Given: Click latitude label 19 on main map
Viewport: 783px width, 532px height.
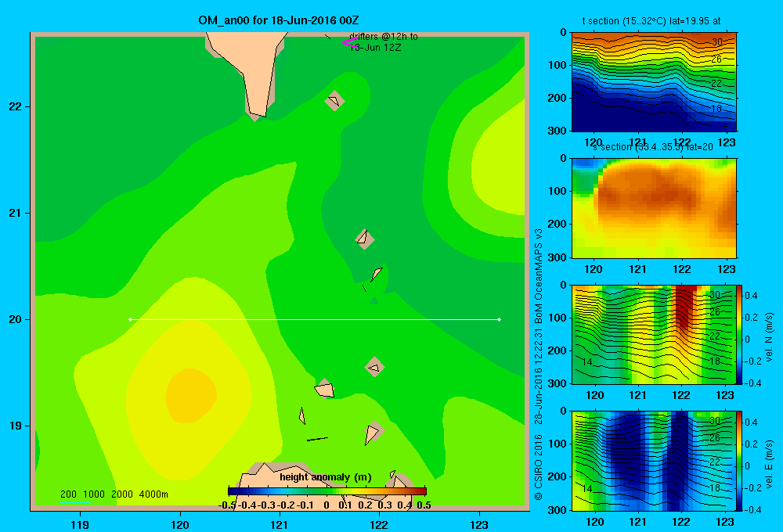Looking at the screenshot, I should pos(16,426).
